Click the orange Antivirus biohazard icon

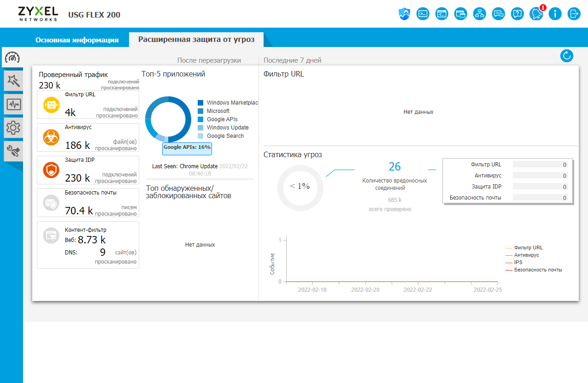pos(51,137)
